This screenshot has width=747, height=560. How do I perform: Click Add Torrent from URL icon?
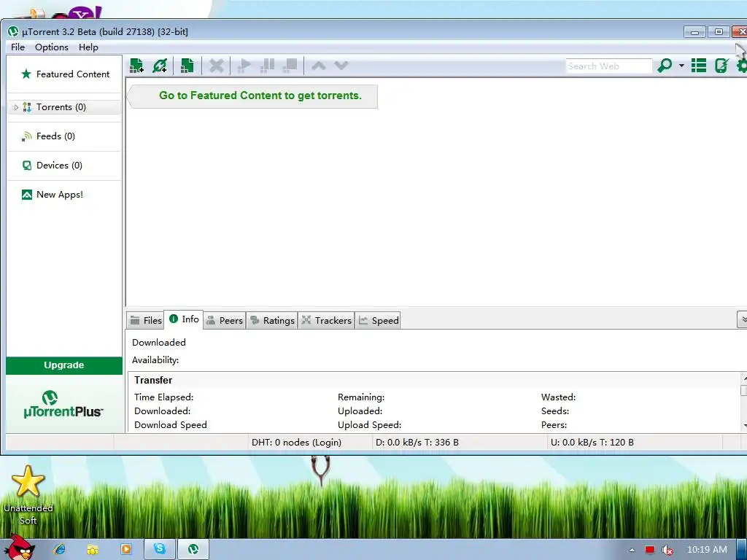pos(160,66)
